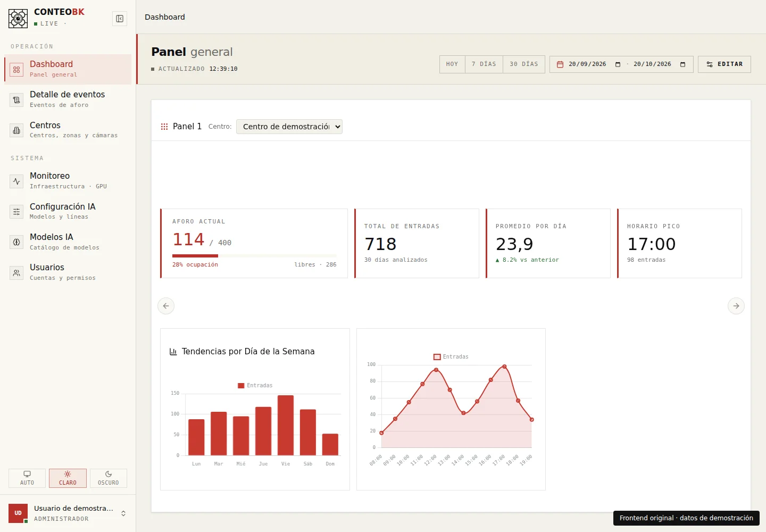Click the Configuración IA sliders icon

pos(16,212)
